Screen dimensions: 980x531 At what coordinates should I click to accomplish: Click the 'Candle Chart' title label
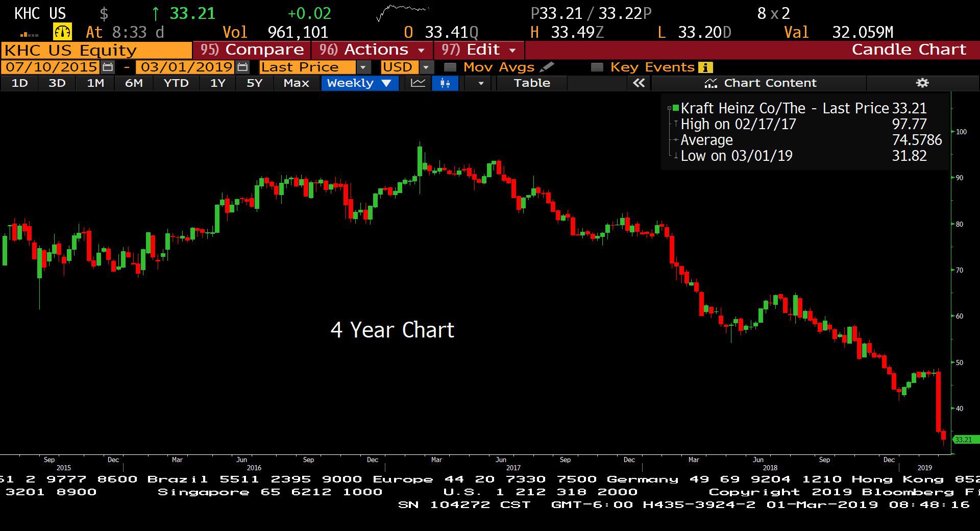[909, 50]
